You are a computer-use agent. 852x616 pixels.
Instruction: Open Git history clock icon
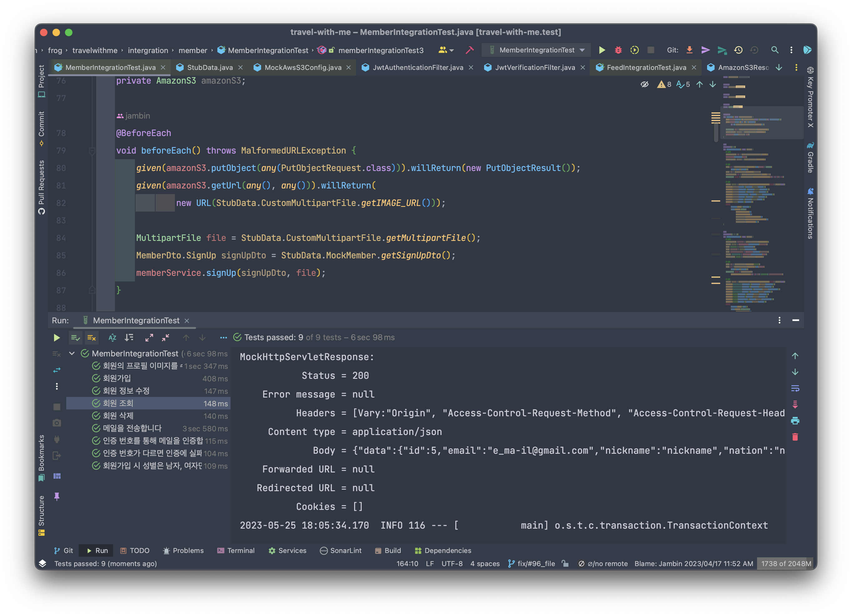738,50
